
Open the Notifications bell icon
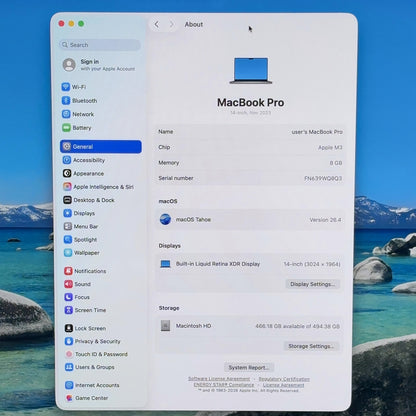pyautogui.click(x=68, y=271)
